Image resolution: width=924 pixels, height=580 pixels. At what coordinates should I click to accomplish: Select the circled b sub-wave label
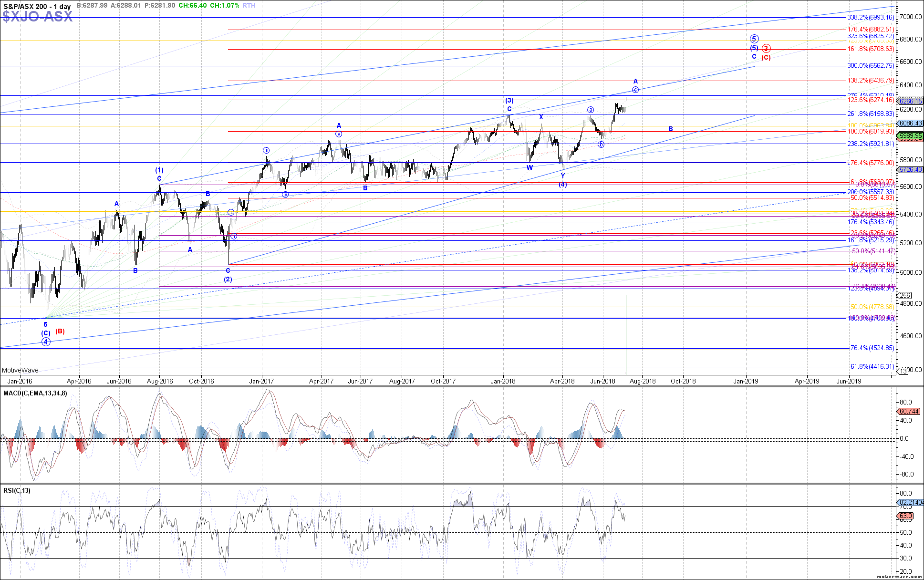click(601, 145)
